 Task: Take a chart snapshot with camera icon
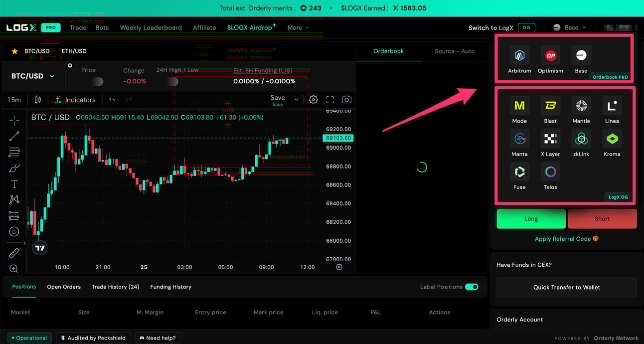tap(346, 100)
